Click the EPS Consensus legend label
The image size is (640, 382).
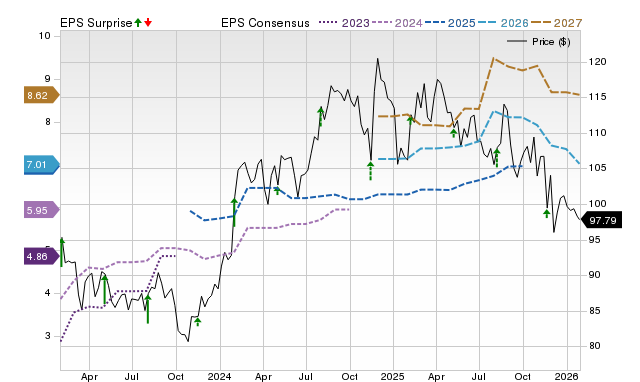(265, 23)
